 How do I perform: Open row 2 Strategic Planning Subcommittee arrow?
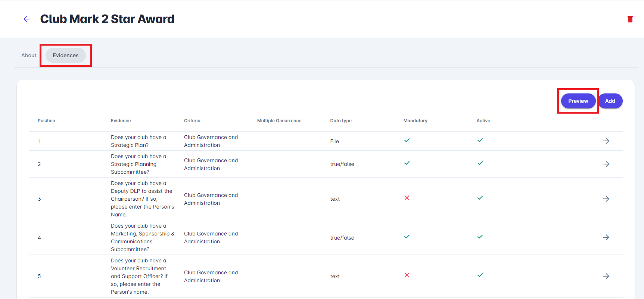(x=606, y=164)
